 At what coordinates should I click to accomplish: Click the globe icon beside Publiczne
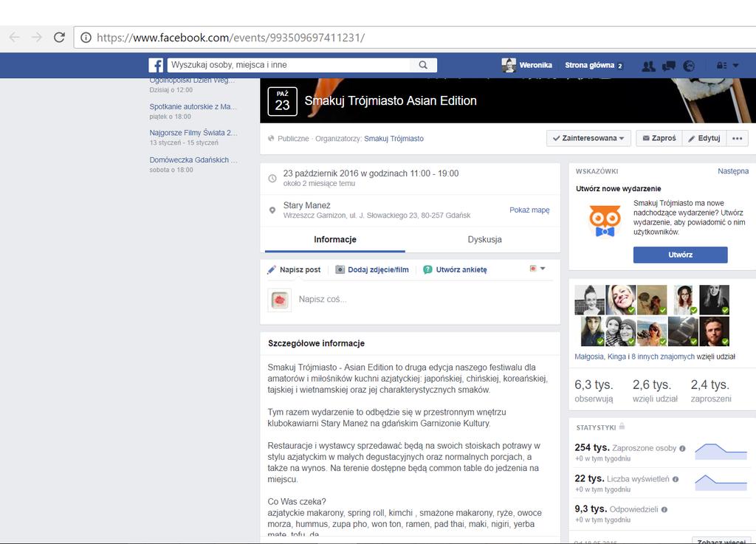271,139
